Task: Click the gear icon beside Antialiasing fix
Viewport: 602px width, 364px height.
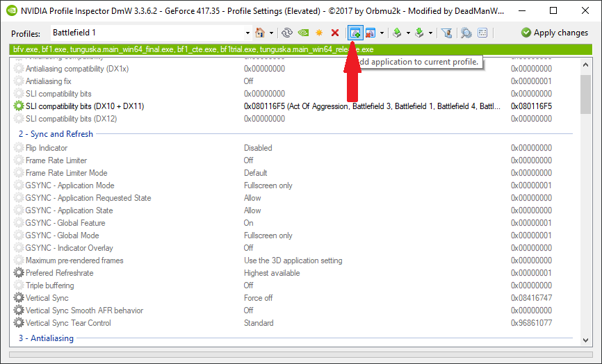Action: (19, 81)
